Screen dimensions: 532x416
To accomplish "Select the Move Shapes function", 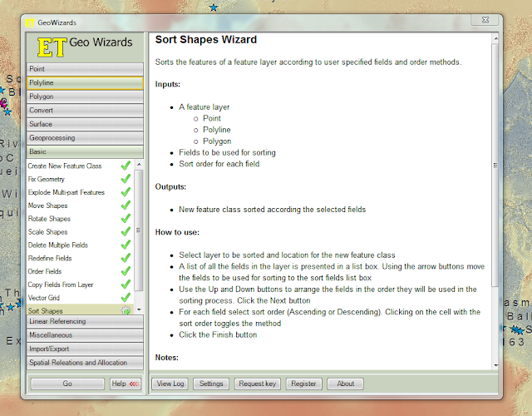I will 48,206.
